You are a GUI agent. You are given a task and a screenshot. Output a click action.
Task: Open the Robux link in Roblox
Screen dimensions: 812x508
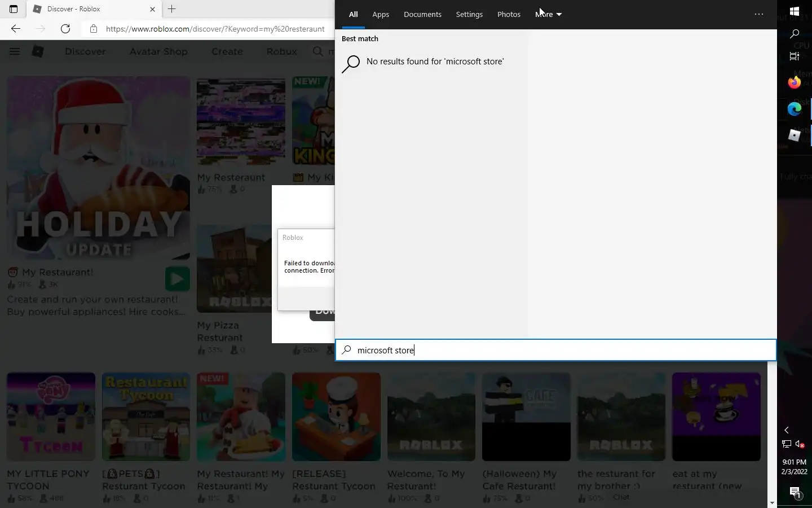[281, 51]
